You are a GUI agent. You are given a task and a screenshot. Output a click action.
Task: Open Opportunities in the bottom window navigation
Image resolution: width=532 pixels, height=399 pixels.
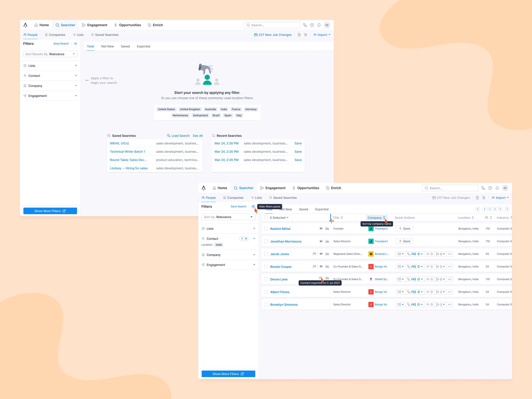(x=306, y=188)
